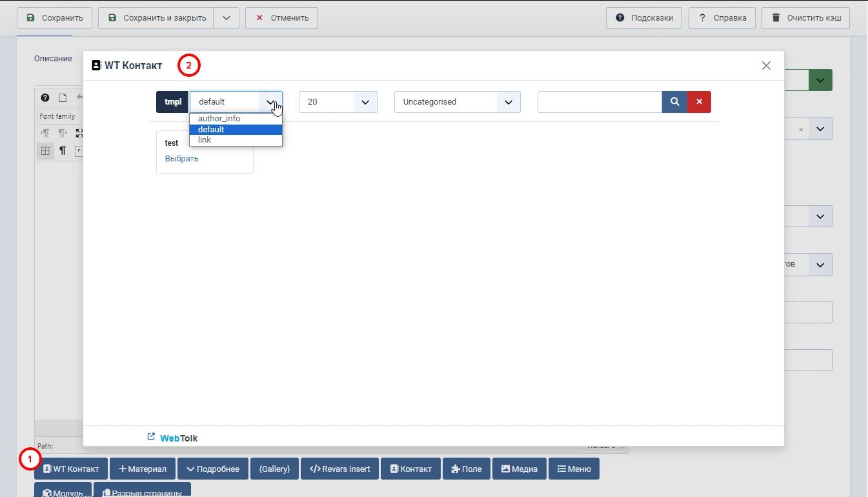Image resolution: width=868 pixels, height=497 pixels.
Task: Click the Меню list-icon button
Action: 574,469
